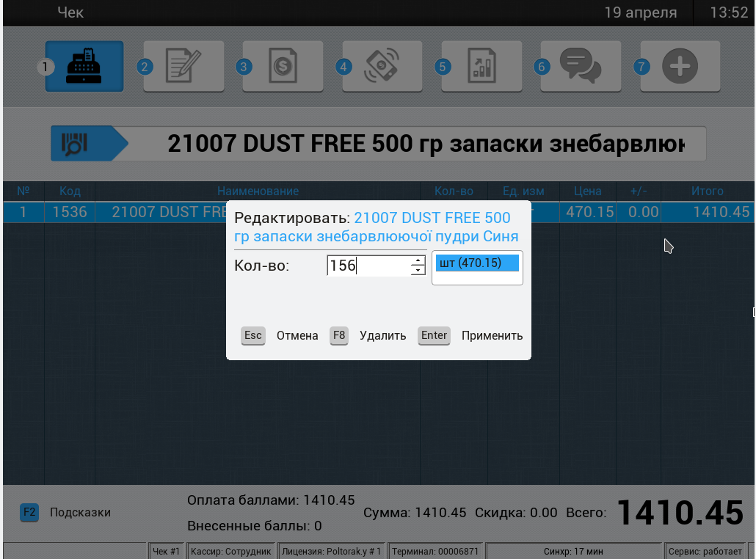Screen dimensions: 756x559
Task: Open the chat messages tab 6
Action: tap(581, 66)
